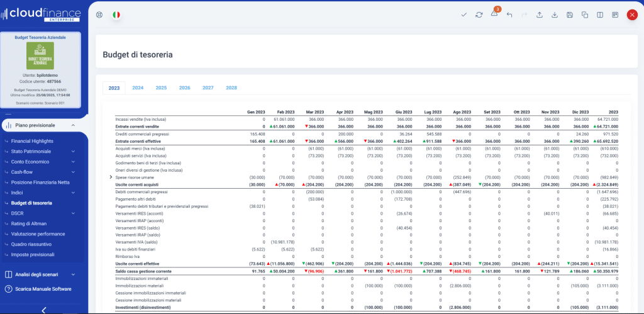Click the bar chart icon beside Piano previsionale
The width and height of the screenshot is (644, 314).
tap(8, 125)
